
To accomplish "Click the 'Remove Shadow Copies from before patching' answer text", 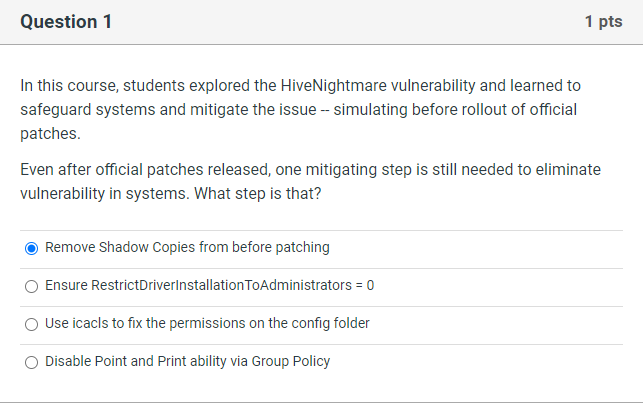I will point(187,247).
